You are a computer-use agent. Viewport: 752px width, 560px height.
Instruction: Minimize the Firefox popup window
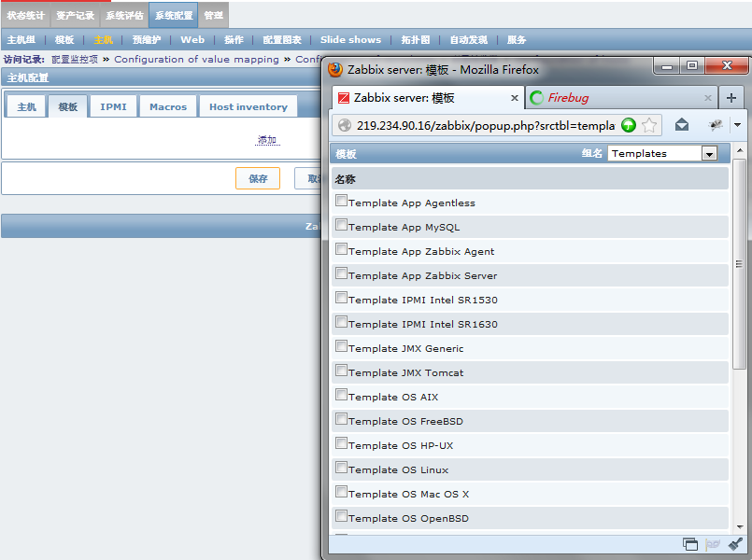click(x=667, y=65)
